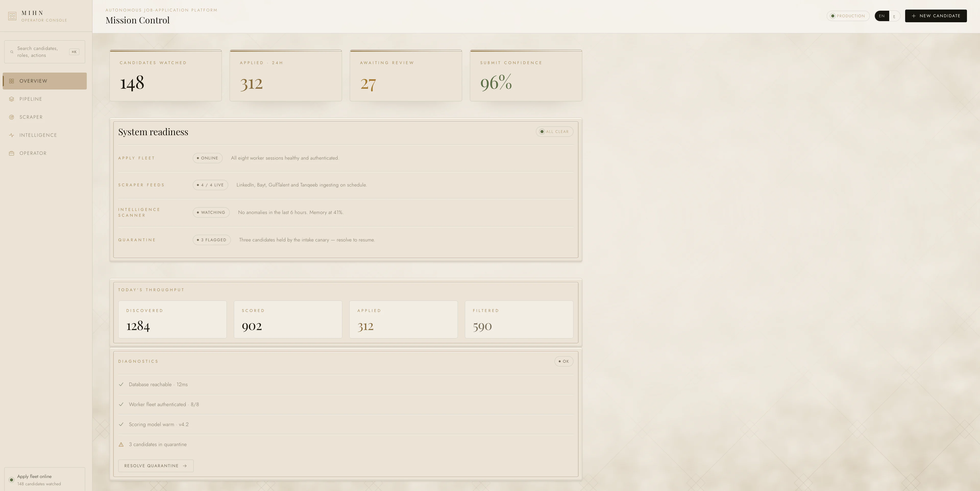Viewport: 980px width, 491px height.
Task: Open the Candidates Watched stat card
Action: pos(165,75)
